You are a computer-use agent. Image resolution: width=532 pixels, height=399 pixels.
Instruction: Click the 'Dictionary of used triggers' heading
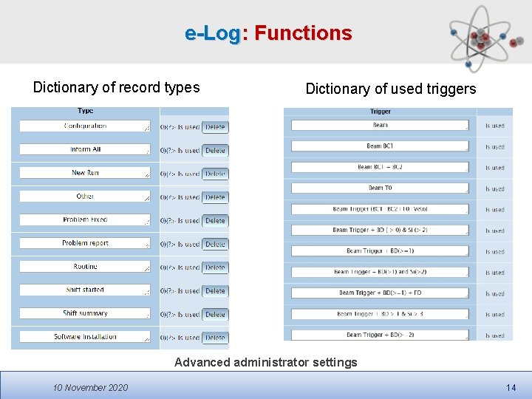[391, 89]
